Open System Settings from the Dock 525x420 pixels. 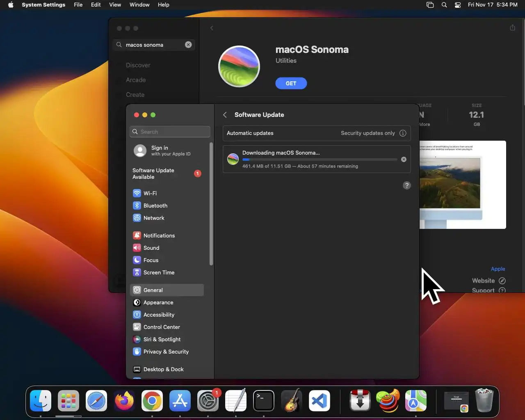click(x=208, y=401)
